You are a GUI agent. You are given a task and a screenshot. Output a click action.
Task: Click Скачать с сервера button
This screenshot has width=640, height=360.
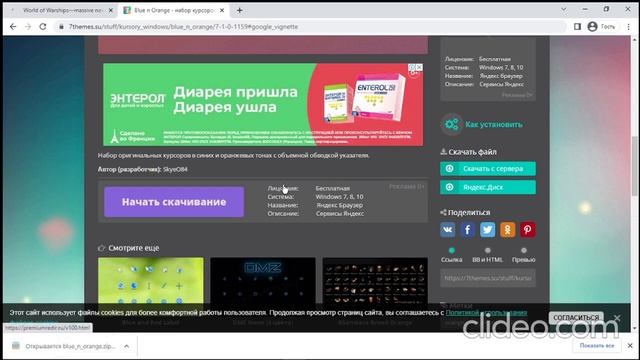click(488, 169)
